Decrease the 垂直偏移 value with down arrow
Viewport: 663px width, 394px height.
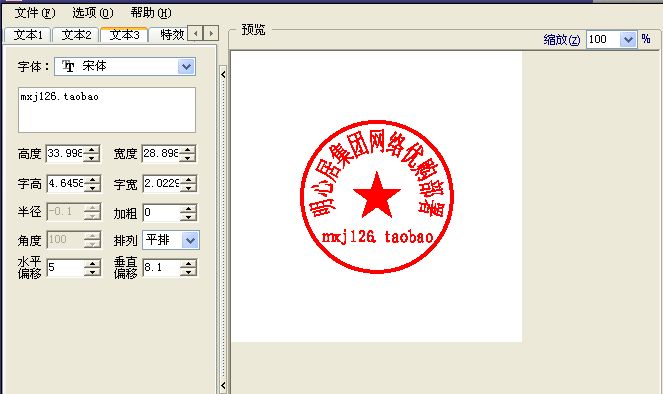189,272
